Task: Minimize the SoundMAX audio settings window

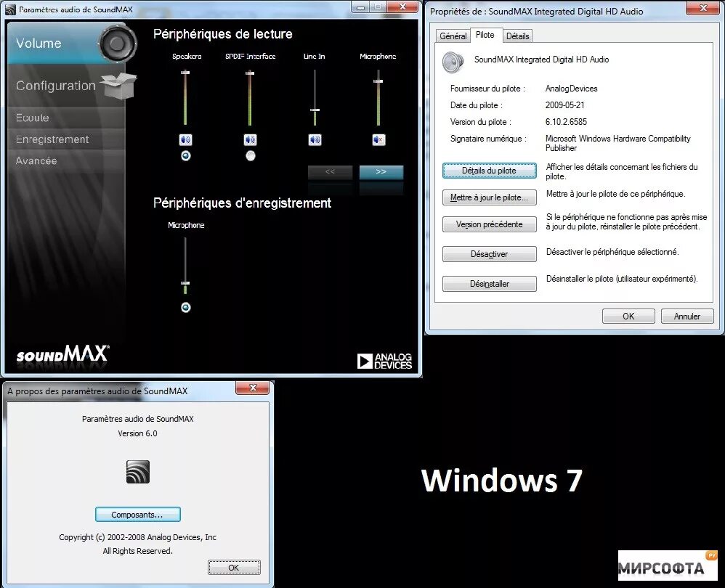Action: [x=360, y=7]
